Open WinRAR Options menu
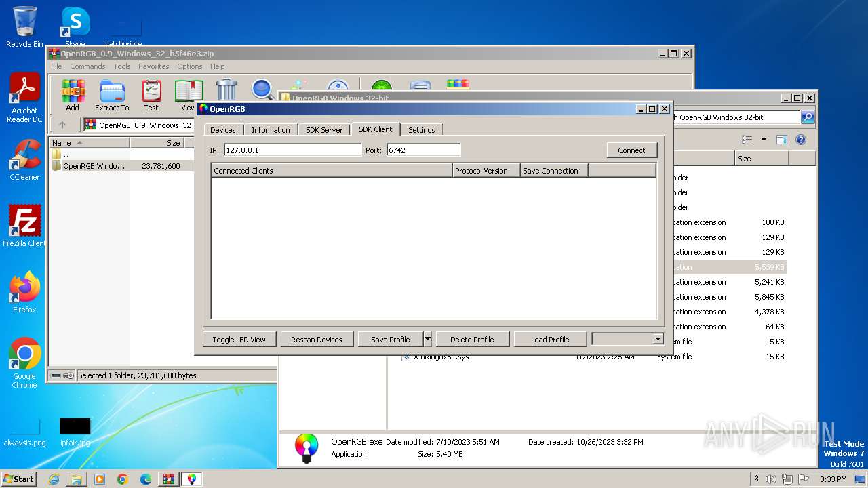The image size is (868, 488). [x=190, y=66]
